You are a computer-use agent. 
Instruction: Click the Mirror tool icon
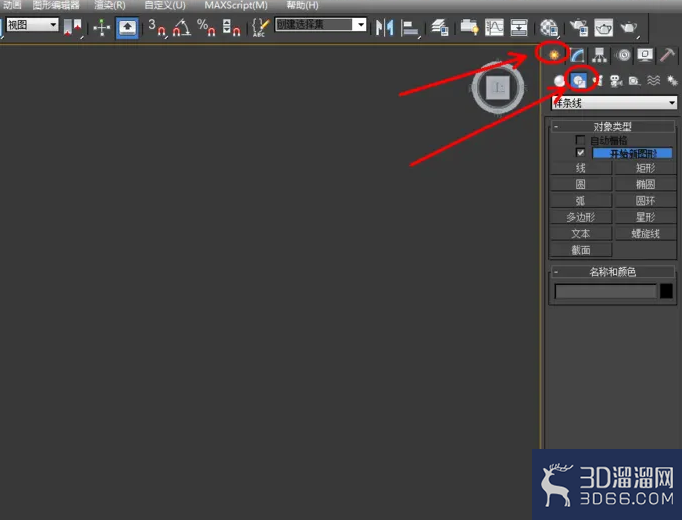[384, 28]
